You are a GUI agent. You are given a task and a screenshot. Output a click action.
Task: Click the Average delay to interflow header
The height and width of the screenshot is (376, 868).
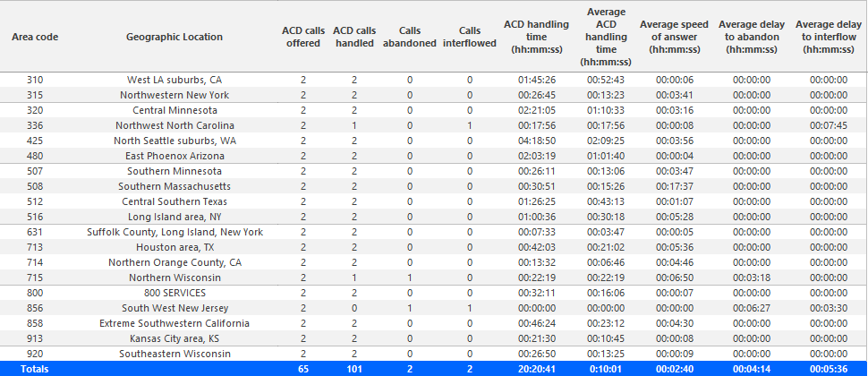829,37
